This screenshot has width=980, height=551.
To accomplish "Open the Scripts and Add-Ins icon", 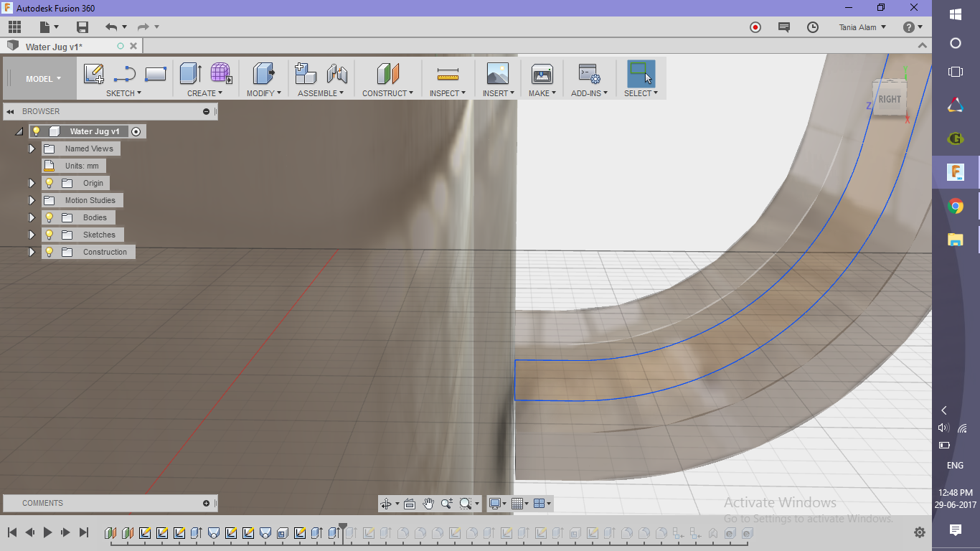I will pos(589,74).
